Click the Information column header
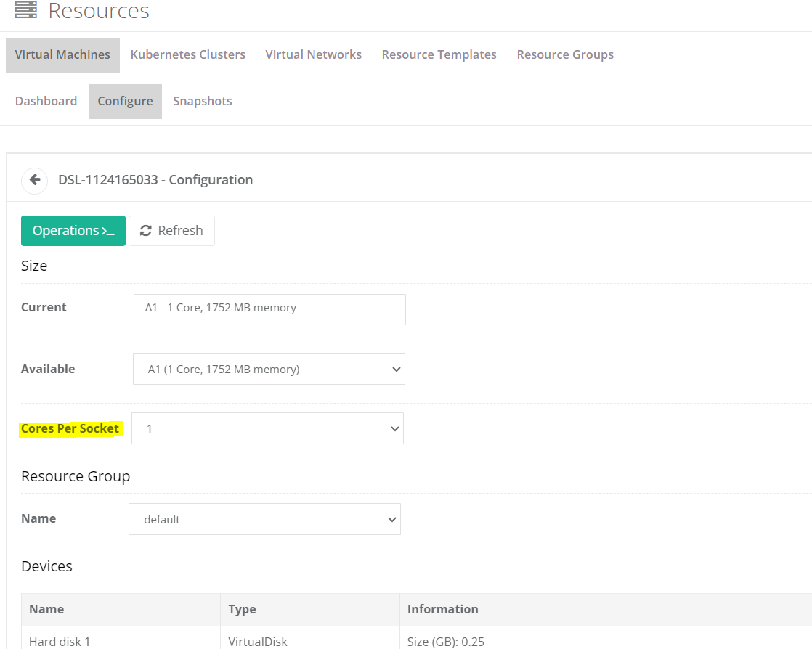812x649 pixels. pos(442,610)
